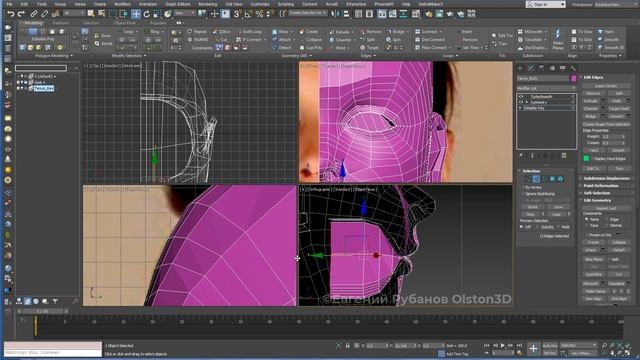The width and height of the screenshot is (640, 360).
Task: Open the Graph Editors menu
Action: click(178, 4)
